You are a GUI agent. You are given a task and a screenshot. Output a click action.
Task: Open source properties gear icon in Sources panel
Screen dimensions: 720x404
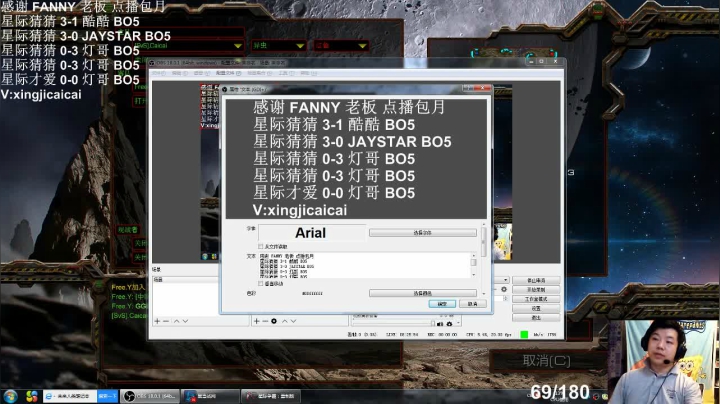274,321
